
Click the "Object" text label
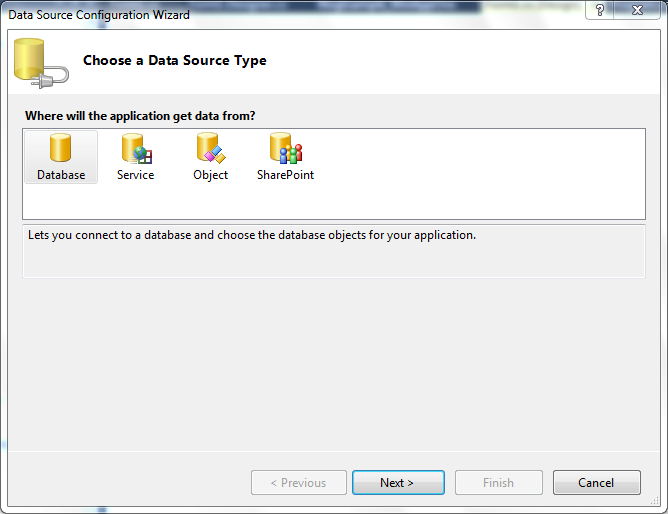(210, 175)
